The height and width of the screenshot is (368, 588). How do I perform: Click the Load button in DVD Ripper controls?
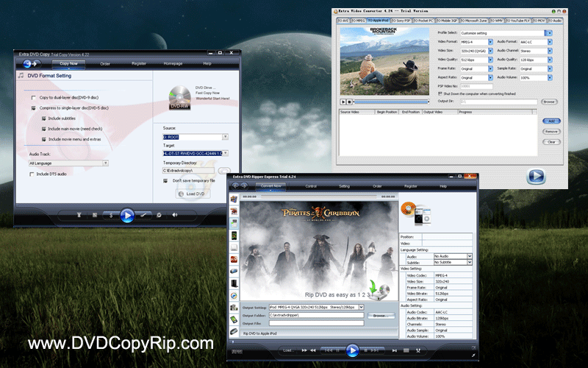[287, 350]
